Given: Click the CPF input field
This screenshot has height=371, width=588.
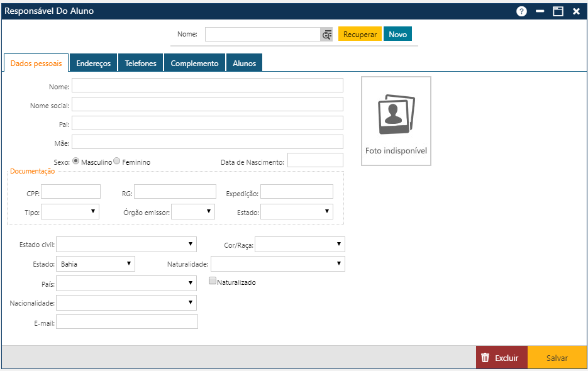Looking at the screenshot, I should click(x=70, y=192).
